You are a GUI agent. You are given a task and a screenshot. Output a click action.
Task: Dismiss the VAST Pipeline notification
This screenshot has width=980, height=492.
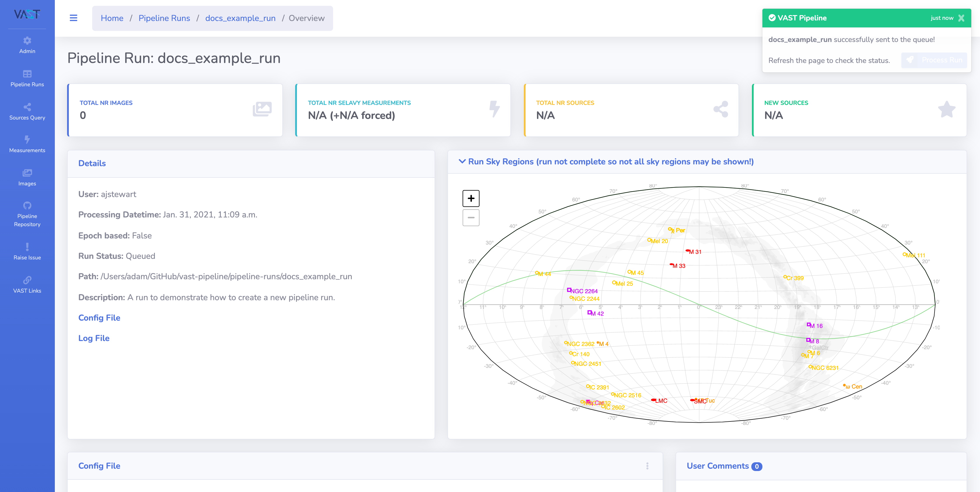point(961,18)
